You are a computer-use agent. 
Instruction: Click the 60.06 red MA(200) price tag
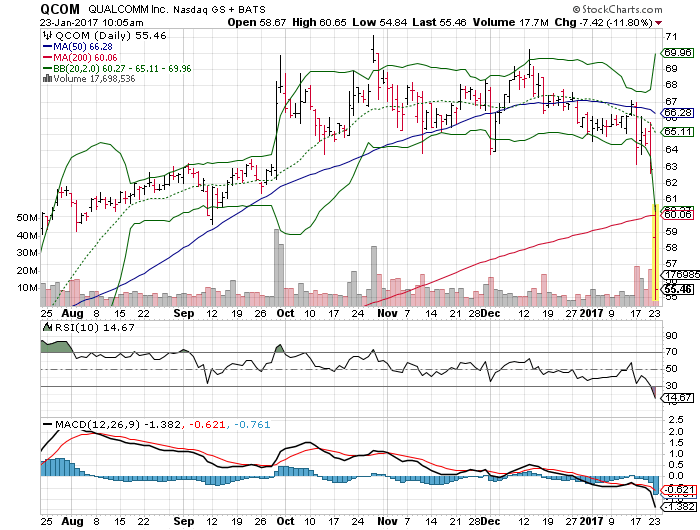(678, 215)
